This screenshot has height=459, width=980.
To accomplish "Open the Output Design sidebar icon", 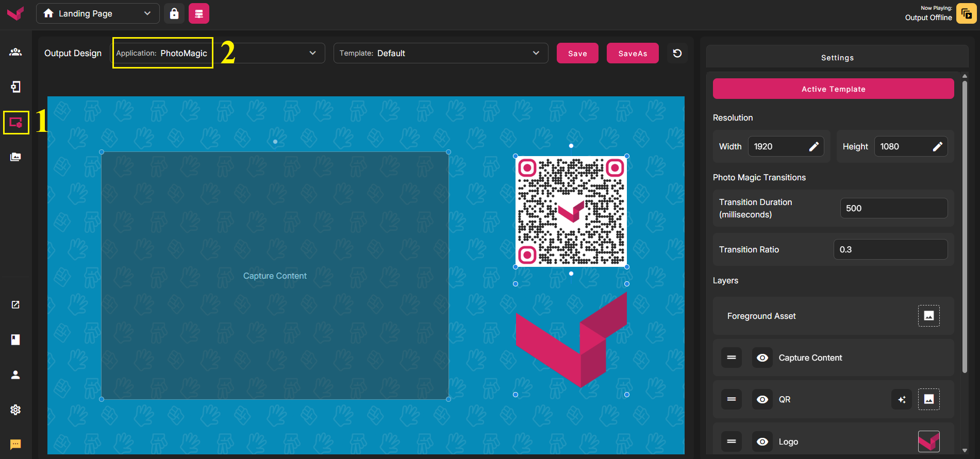I will point(15,123).
